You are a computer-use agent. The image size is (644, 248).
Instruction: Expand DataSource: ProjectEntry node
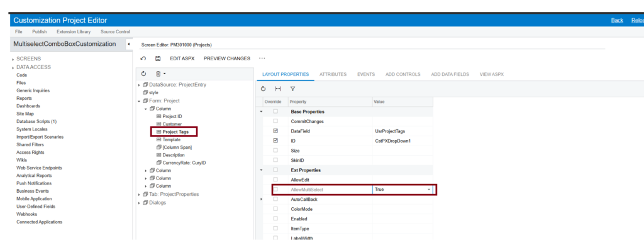click(139, 85)
